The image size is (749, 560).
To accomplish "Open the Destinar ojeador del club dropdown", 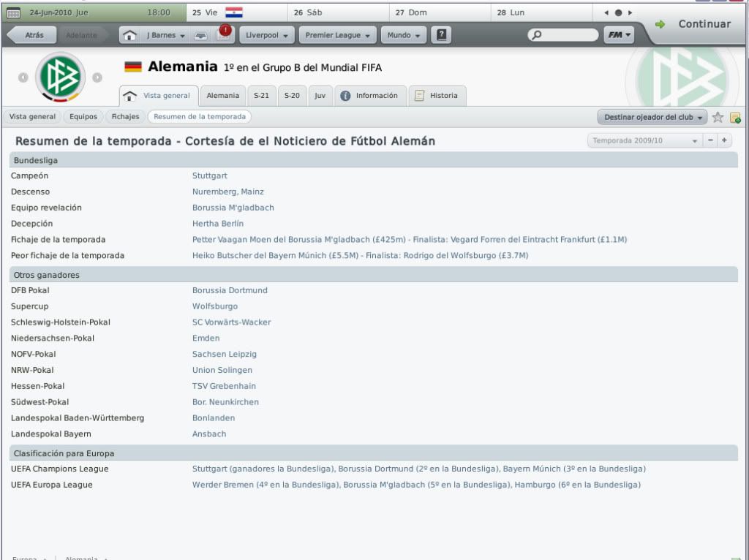I will (x=652, y=117).
